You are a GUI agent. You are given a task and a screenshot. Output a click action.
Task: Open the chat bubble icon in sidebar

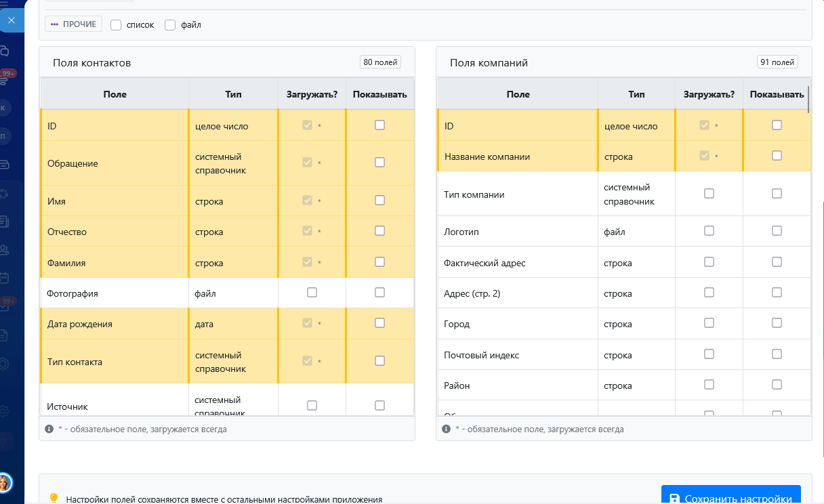click(5, 51)
